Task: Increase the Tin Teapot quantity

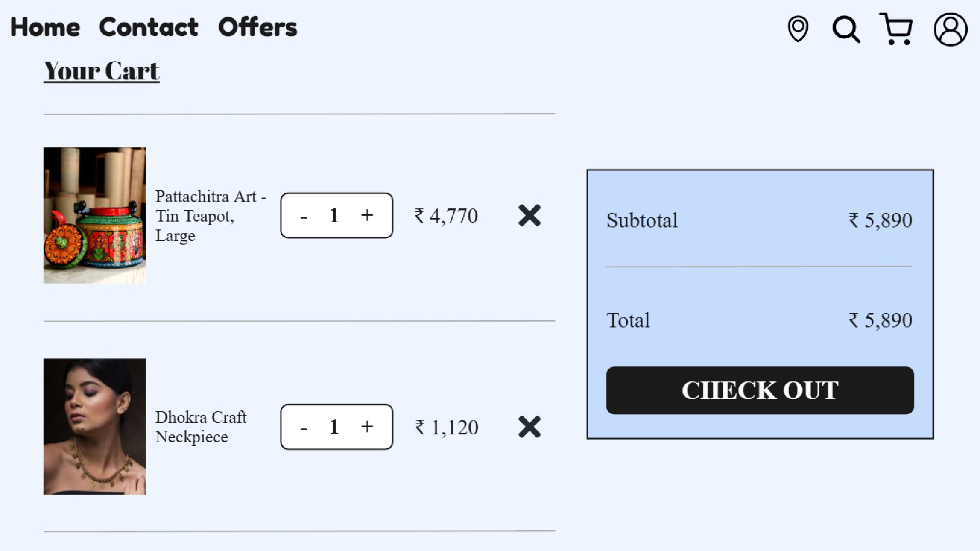Action: coord(367,215)
